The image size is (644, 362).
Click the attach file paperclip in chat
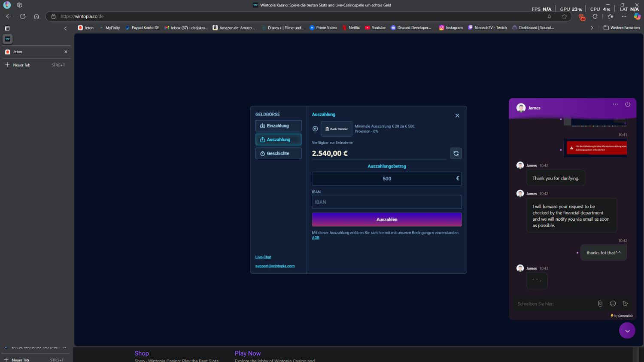[600, 304]
